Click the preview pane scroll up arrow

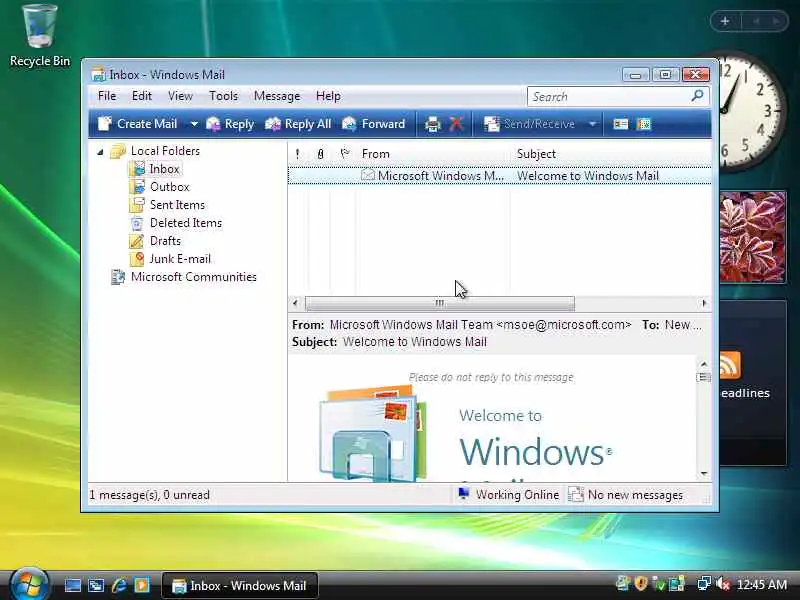point(704,364)
